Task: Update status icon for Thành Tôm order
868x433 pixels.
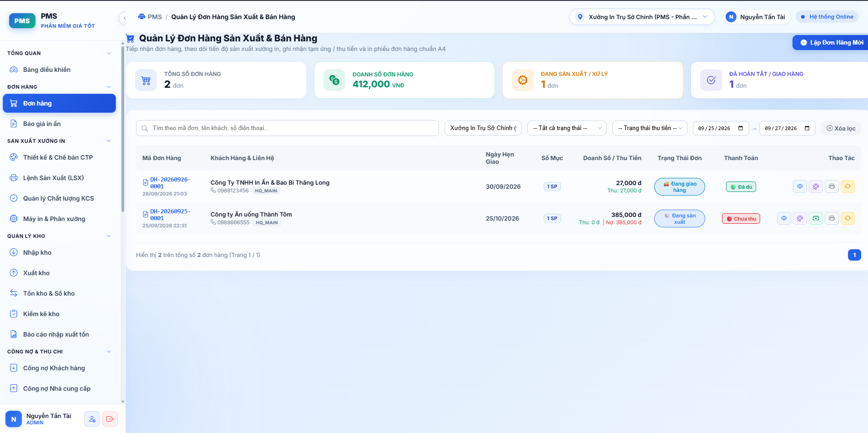Action: point(848,218)
